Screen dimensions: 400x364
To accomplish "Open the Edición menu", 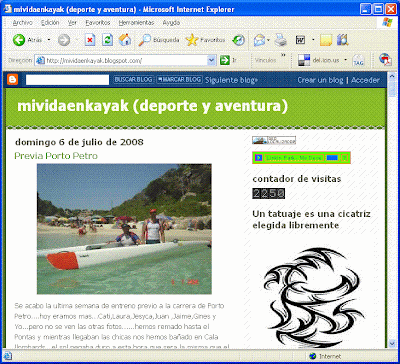I will click(x=50, y=23).
